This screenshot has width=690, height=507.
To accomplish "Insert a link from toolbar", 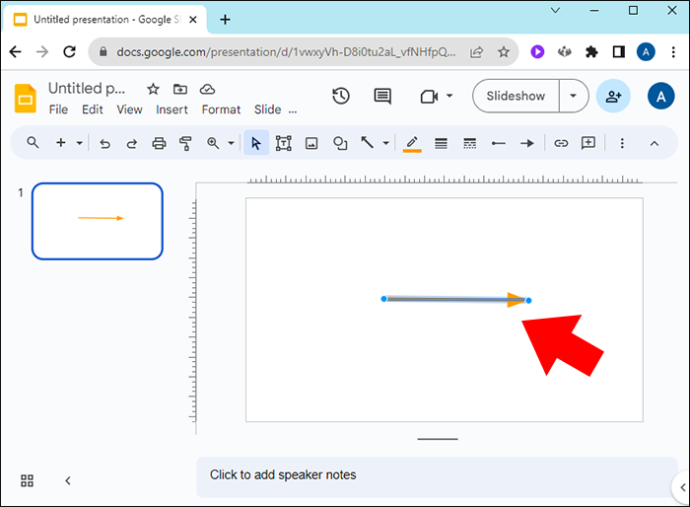I will coord(561,143).
